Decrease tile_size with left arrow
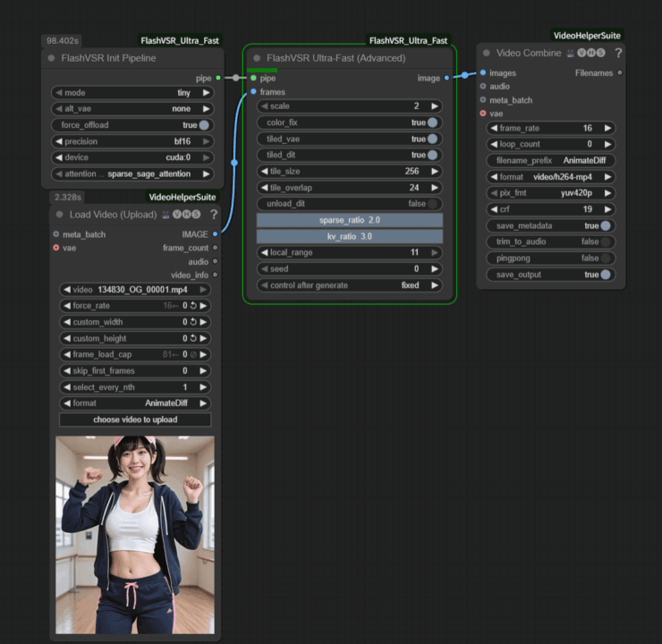This screenshot has width=662, height=644. click(x=264, y=172)
